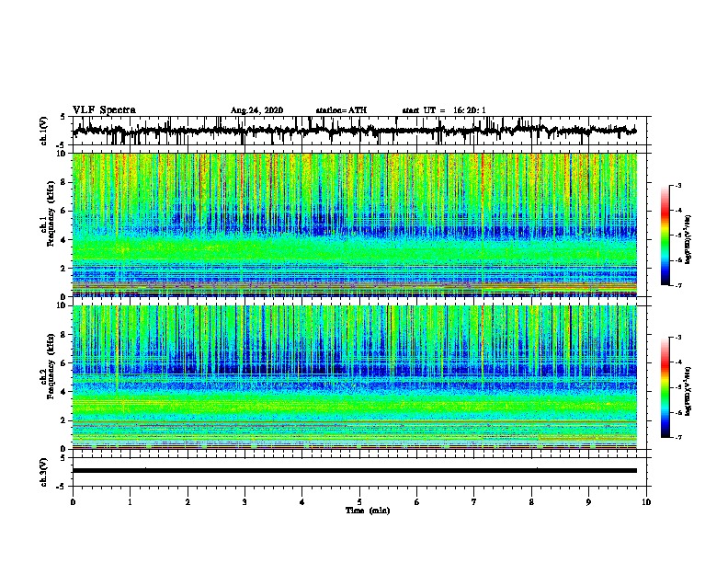Click time-axis tick label "7"
The width and height of the screenshot is (728, 563).
click(474, 502)
